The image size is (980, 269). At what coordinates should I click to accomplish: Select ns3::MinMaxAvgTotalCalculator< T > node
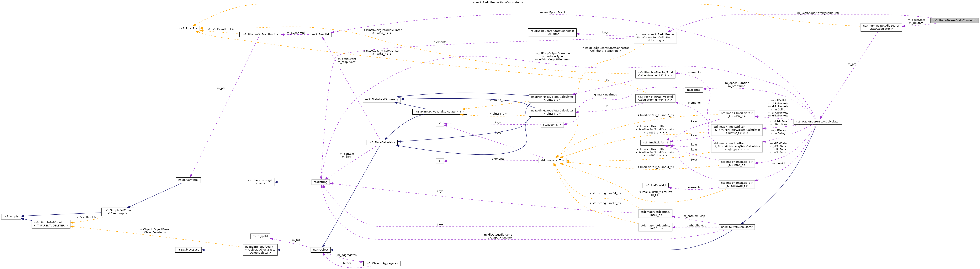(439, 112)
